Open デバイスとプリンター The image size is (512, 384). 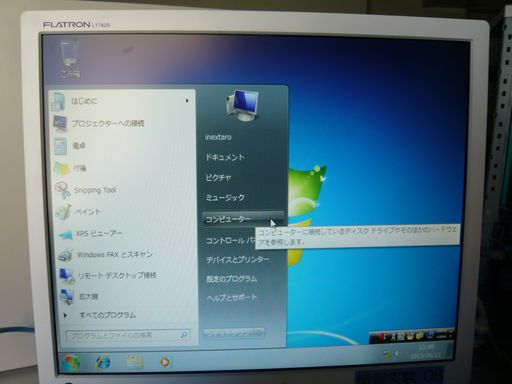pyautogui.click(x=238, y=260)
